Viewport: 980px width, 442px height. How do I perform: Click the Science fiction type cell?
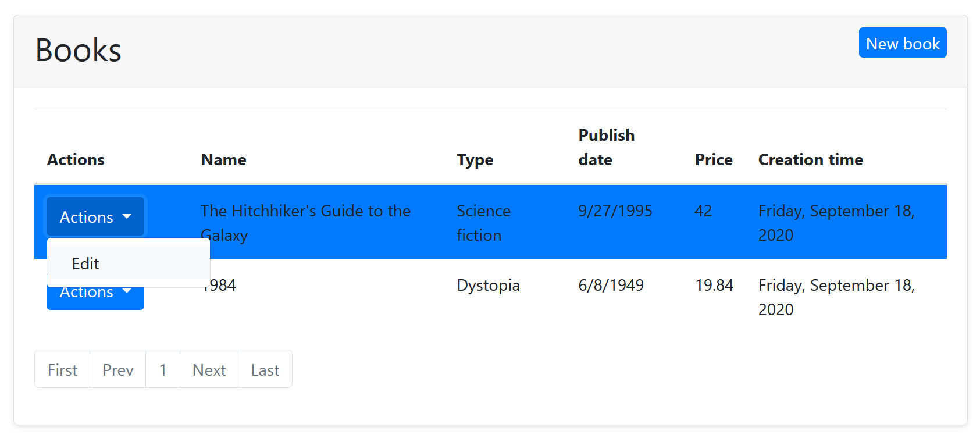483,223
